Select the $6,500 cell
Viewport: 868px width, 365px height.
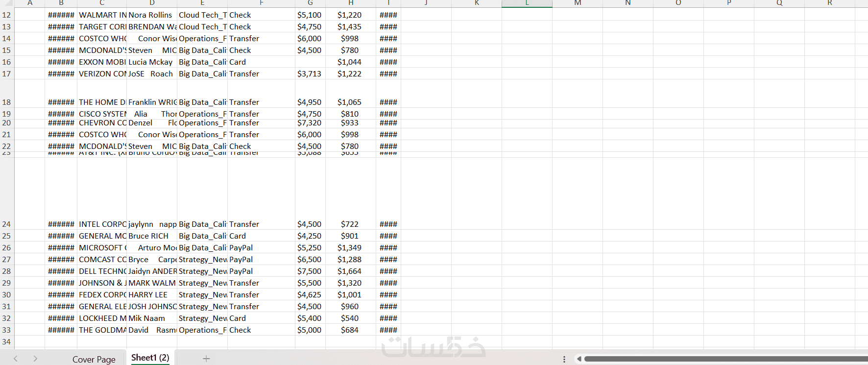pyautogui.click(x=310, y=259)
